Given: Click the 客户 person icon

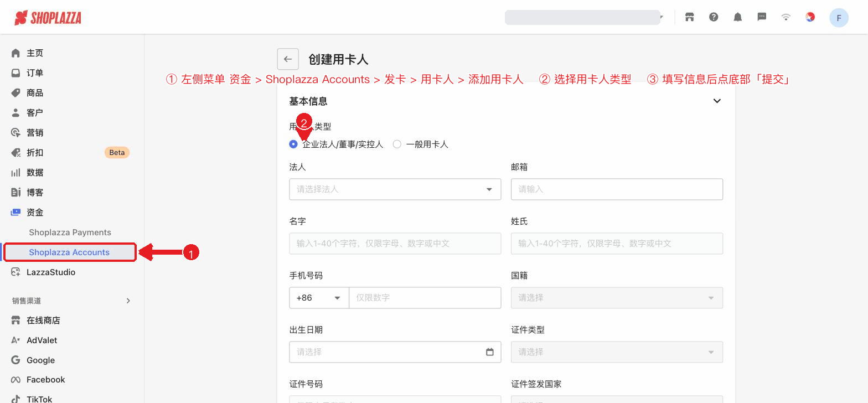Looking at the screenshot, I should point(15,113).
